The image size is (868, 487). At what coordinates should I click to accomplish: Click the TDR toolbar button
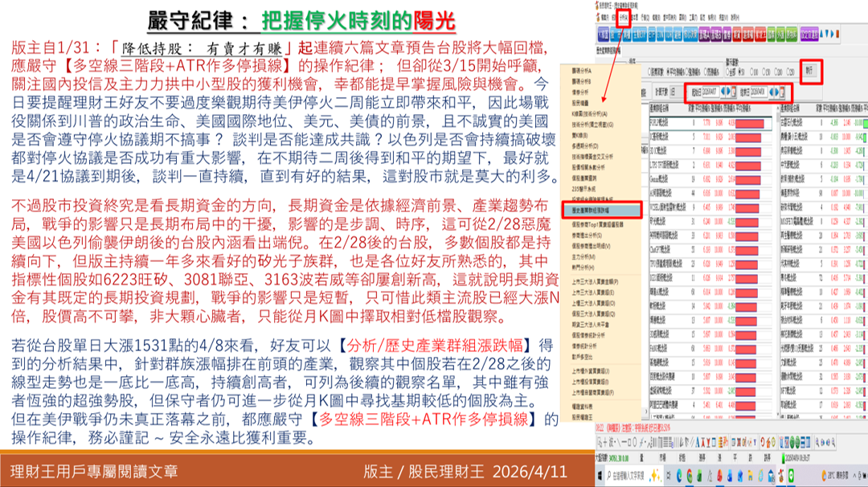(x=669, y=35)
